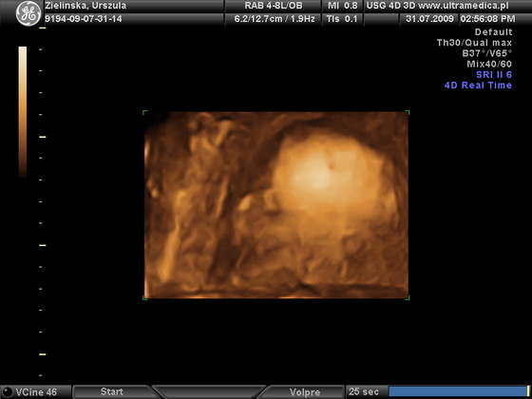Image resolution: width=532 pixels, height=399 pixels.
Task: Click the patient name Zielinska, Urszula field
Action: click(85, 6)
